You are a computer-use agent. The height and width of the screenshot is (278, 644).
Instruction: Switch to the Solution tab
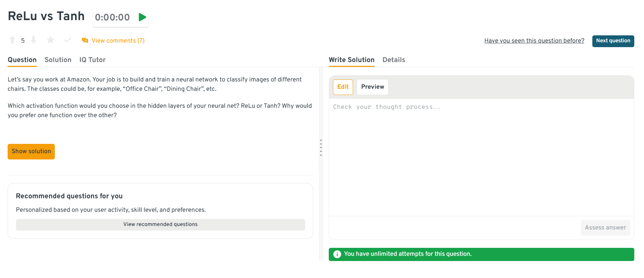tap(58, 60)
